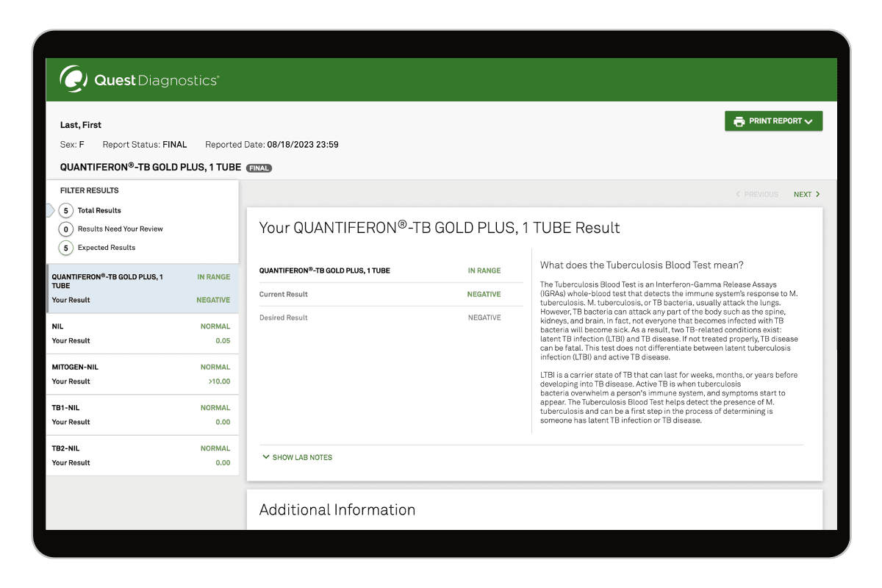The width and height of the screenshot is (882, 588).
Task: Click the Next arrow chevron icon
Action: click(x=818, y=195)
